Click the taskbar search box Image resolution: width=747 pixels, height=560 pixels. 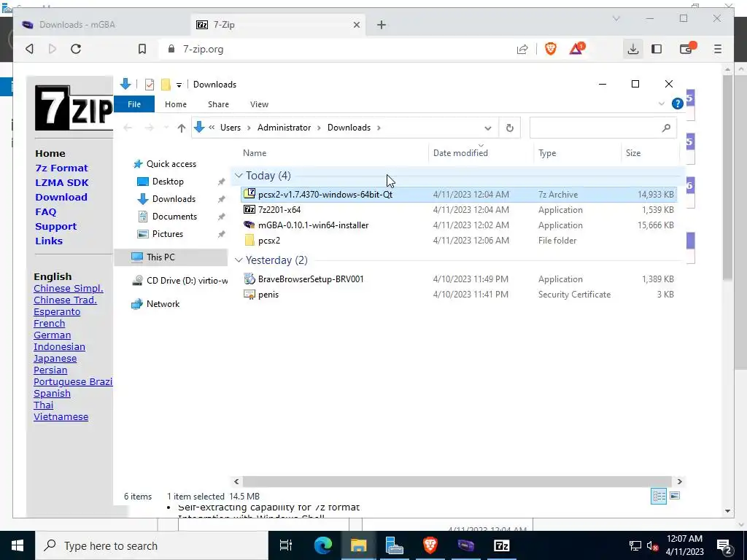152,545
